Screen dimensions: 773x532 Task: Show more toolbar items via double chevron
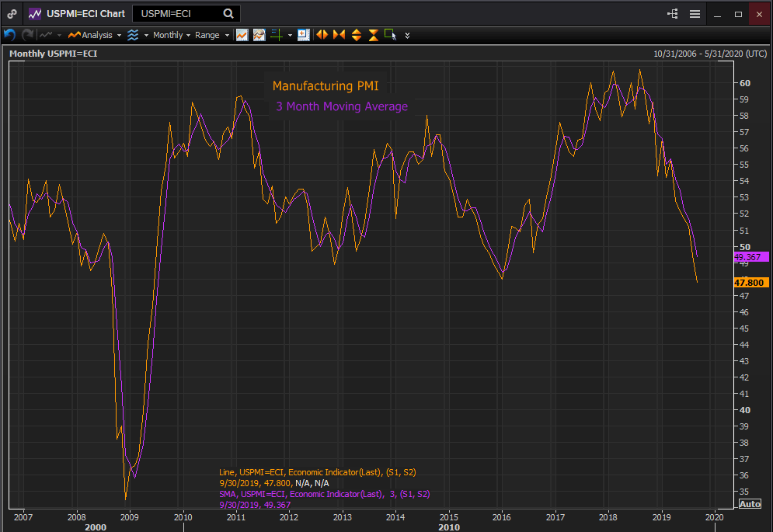(408, 35)
